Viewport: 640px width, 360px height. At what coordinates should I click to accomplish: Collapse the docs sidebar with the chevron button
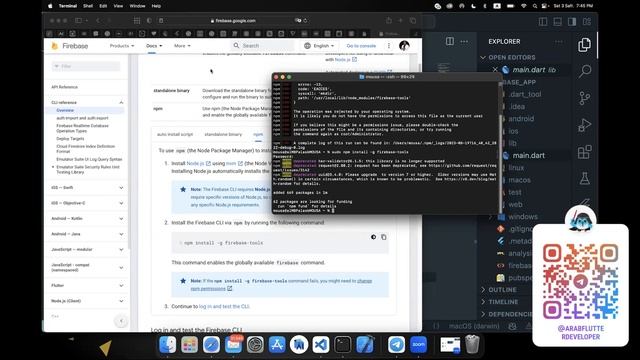pos(121,321)
